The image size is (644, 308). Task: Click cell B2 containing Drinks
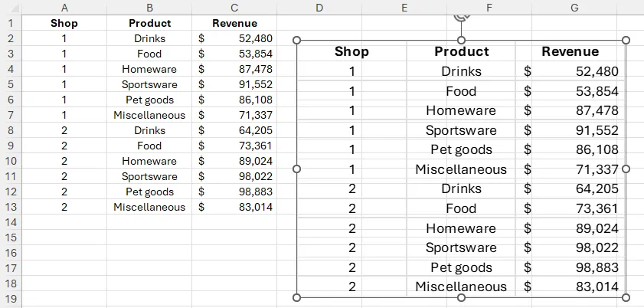tap(149, 38)
